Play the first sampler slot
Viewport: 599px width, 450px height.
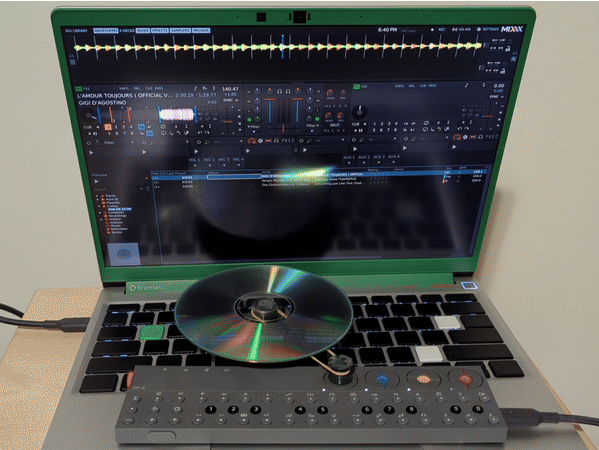coord(91,152)
